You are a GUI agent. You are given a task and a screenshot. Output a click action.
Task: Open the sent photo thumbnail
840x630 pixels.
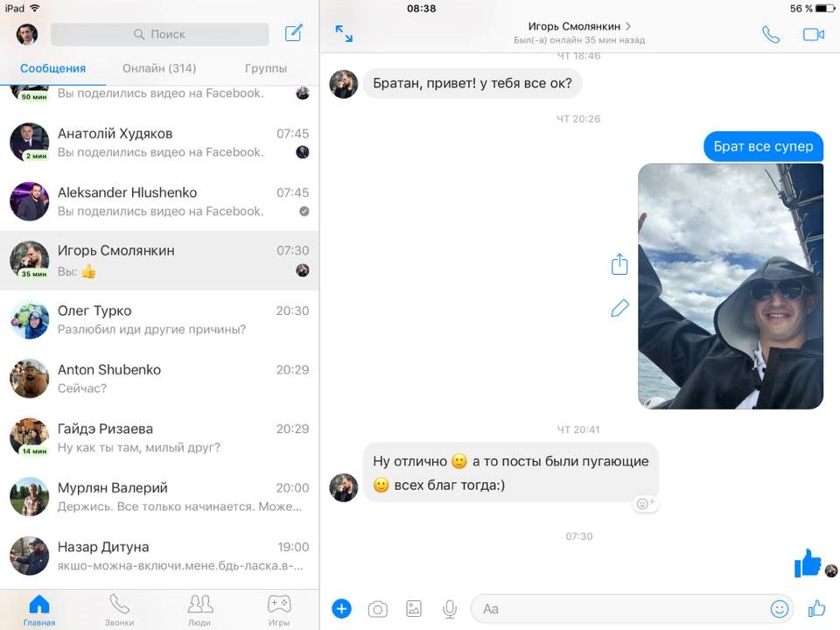(731, 286)
